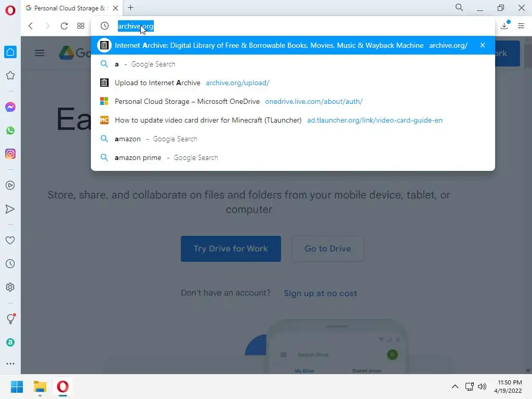Open the new tab plus button
The width and height of the screenshot is (532, 399).
(130, 7)
